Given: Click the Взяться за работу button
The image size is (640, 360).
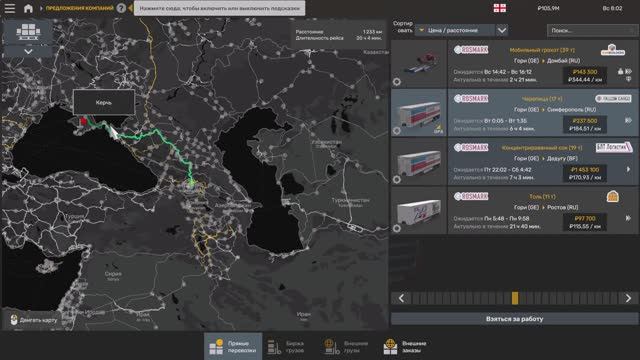Looking at the screenshot, I should click(x=515, y=319).
